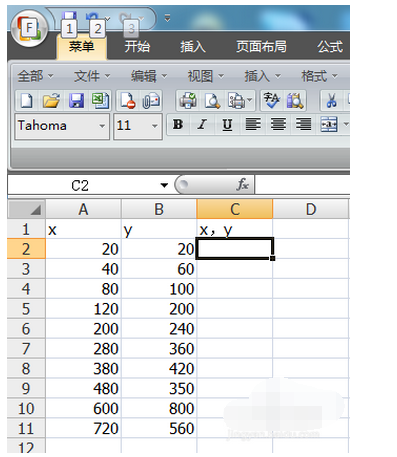
Task: Select cell A1 header 'x'
Action: 83,229
